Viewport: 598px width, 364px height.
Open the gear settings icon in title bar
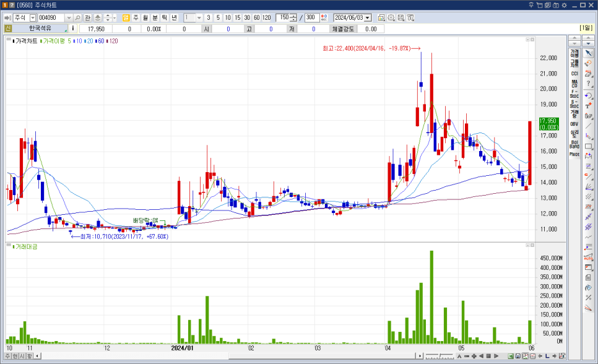coord(565,5)
